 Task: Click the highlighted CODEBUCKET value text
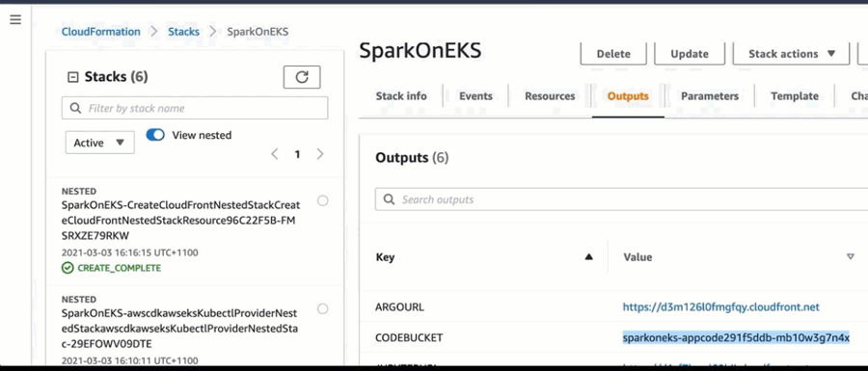pyautogui.click(x=736, y=337)
